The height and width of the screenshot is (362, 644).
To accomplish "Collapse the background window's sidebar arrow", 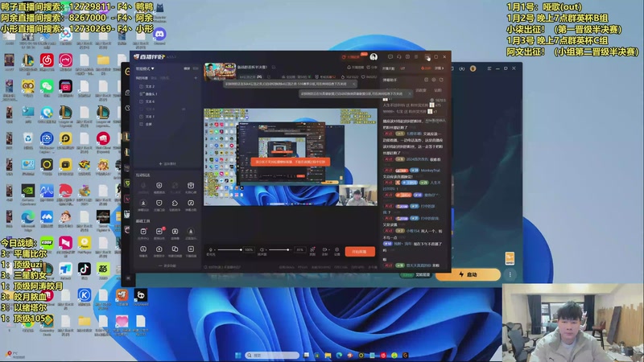I will (128, 278).
